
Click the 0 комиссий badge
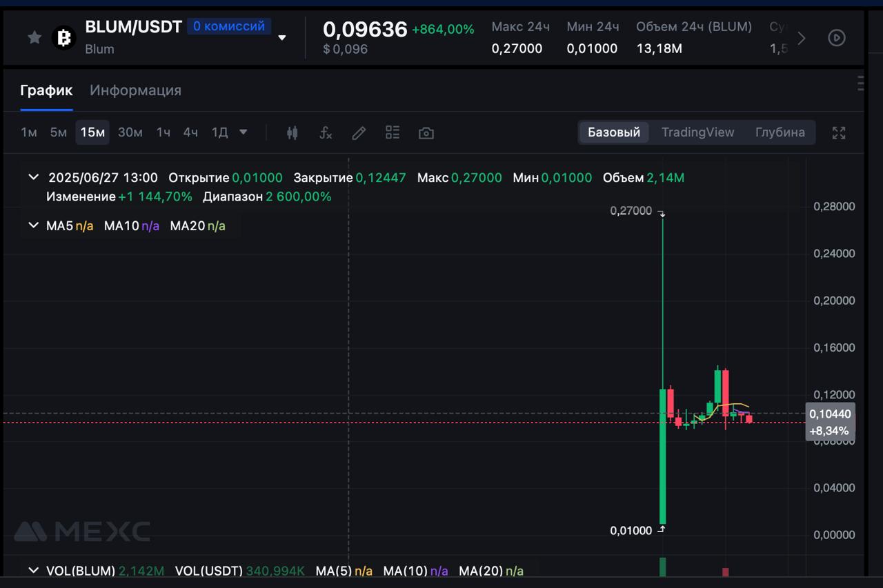[228, 26]
